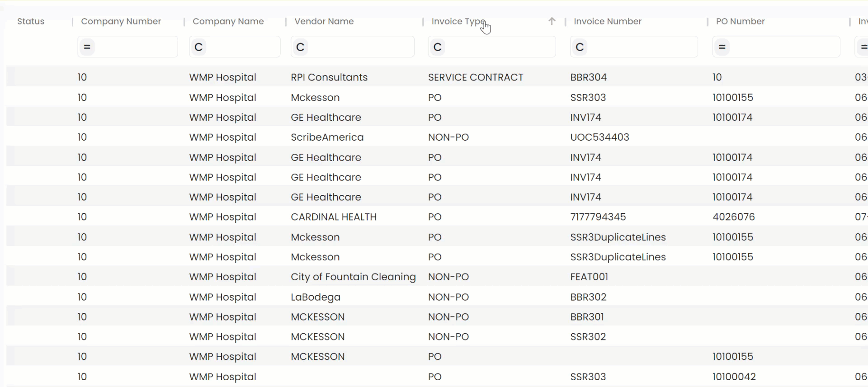The image size is (868, 387).
Task: Sort by the Status column header
Action: (31, 21)
